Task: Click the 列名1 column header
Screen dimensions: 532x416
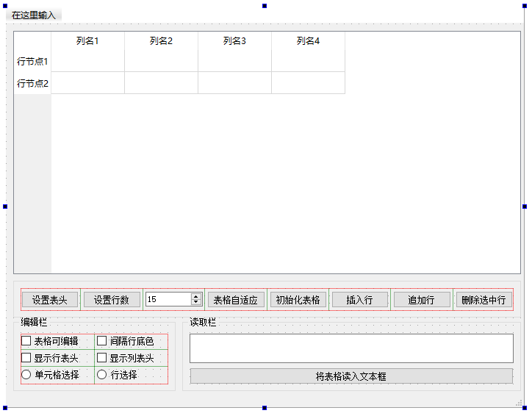Action: (x=87, y=41)
